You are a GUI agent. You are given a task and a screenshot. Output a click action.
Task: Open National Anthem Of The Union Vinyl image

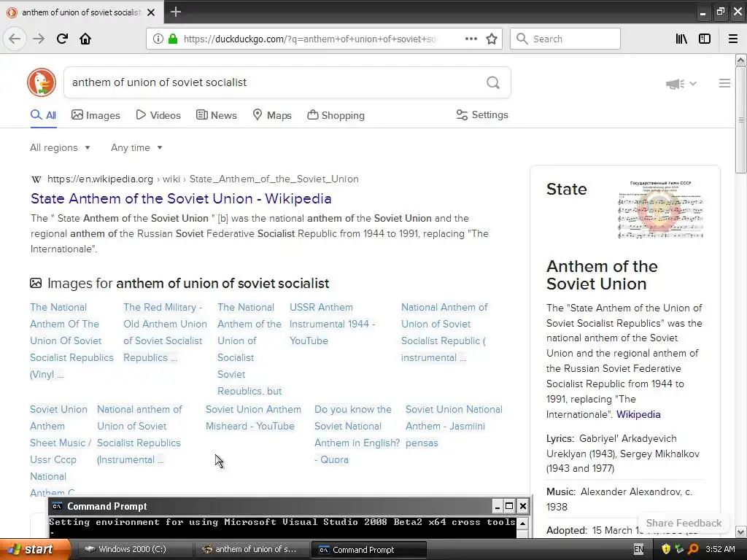(x=71, y=341)
